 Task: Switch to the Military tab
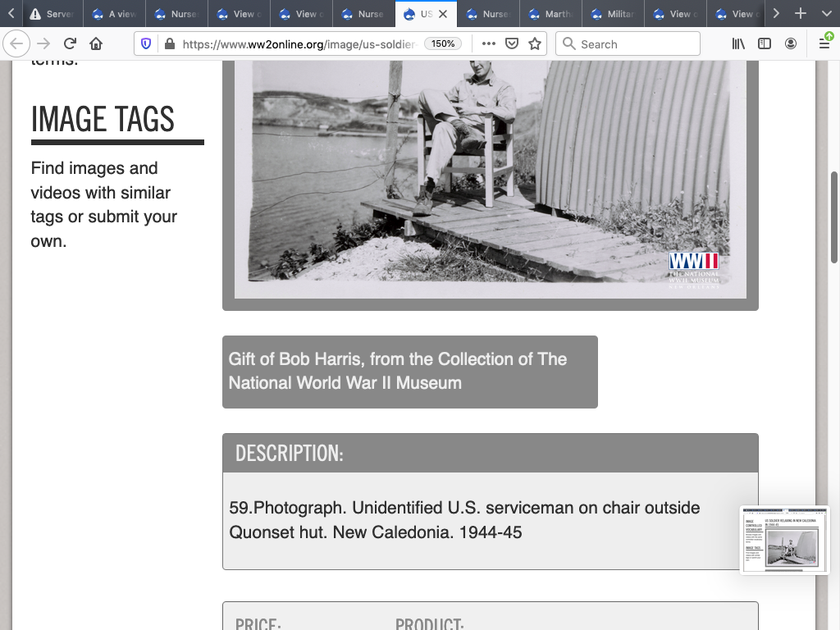tap(613, 14)
